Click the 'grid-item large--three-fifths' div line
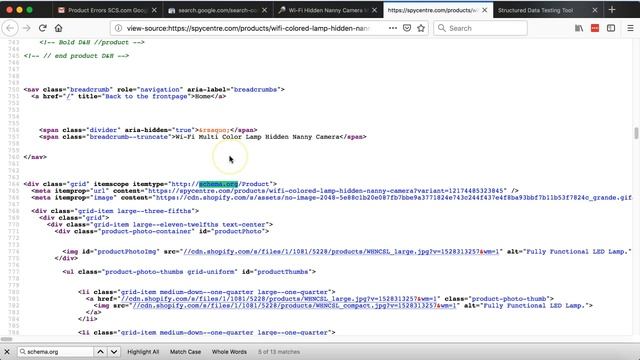 pos(115,211)
